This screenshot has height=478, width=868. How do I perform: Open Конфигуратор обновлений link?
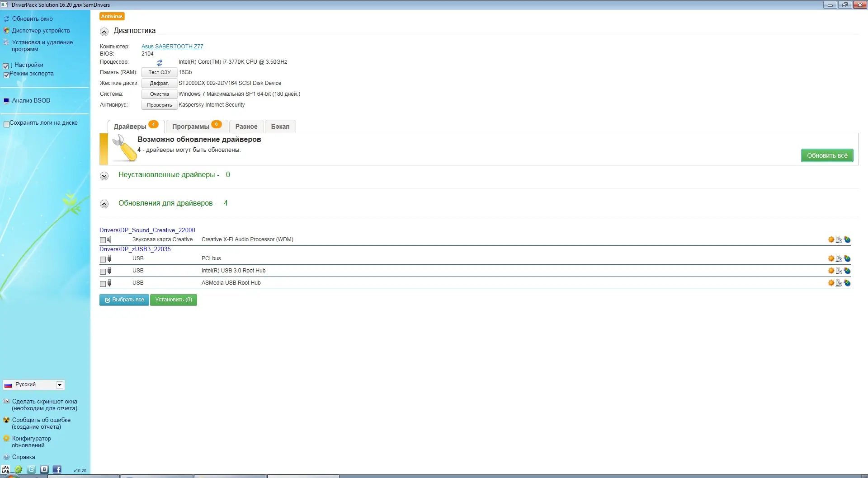tap(32, 442)
